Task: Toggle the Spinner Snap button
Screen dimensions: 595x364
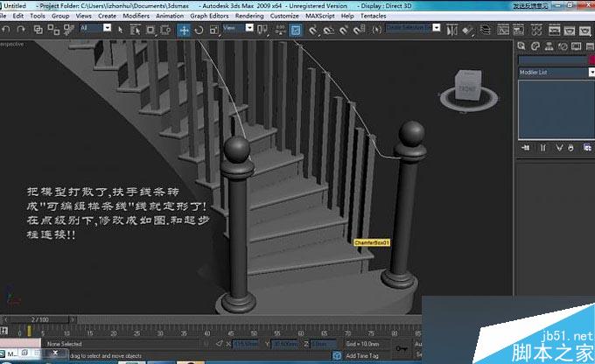Action: (359, 30)
